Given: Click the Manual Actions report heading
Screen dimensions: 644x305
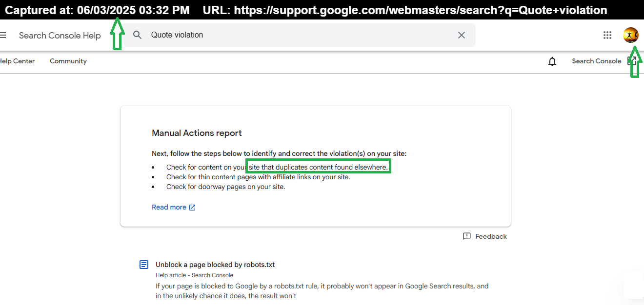Looking at the screenshot, I should [197, 133].
